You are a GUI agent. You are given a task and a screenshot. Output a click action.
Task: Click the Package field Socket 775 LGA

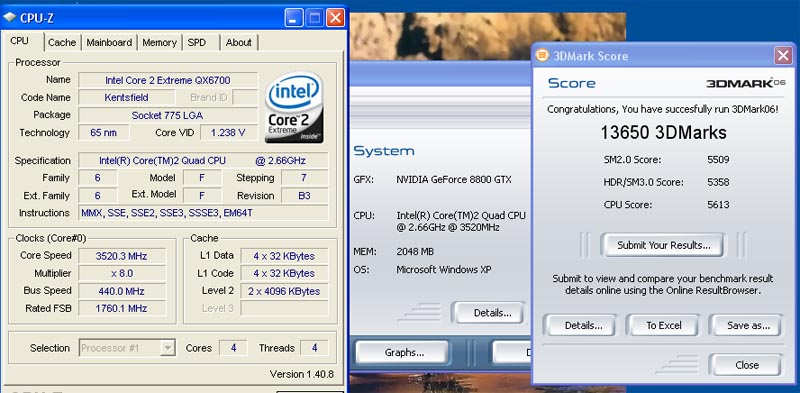tap(167, 115)
